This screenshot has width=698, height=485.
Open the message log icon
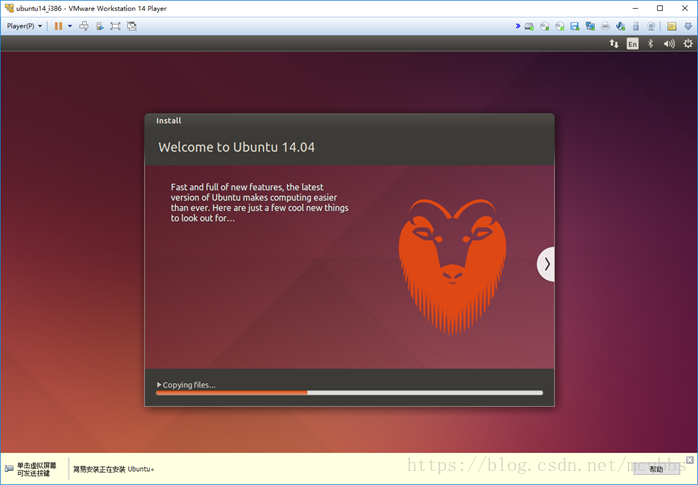tap(672, 26)
